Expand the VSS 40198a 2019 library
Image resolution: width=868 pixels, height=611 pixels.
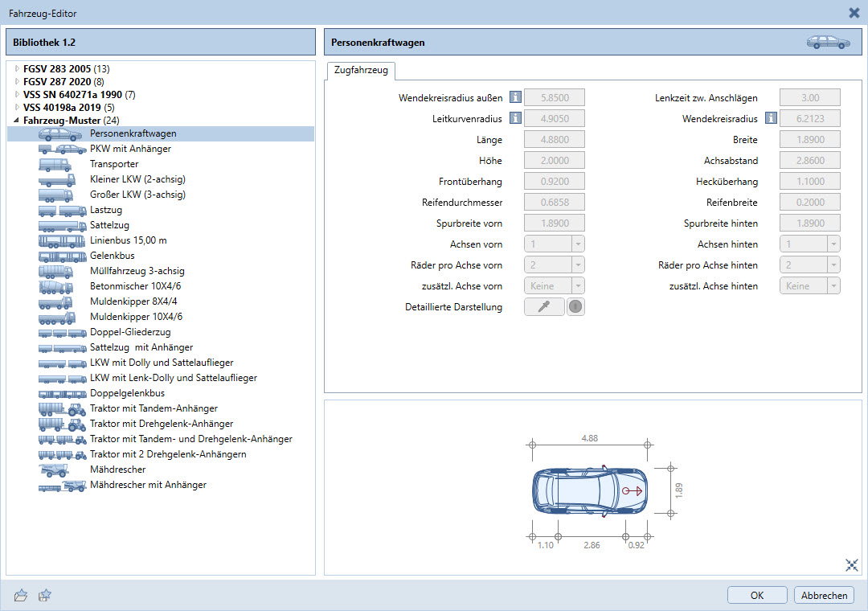(x=17, y=108)
